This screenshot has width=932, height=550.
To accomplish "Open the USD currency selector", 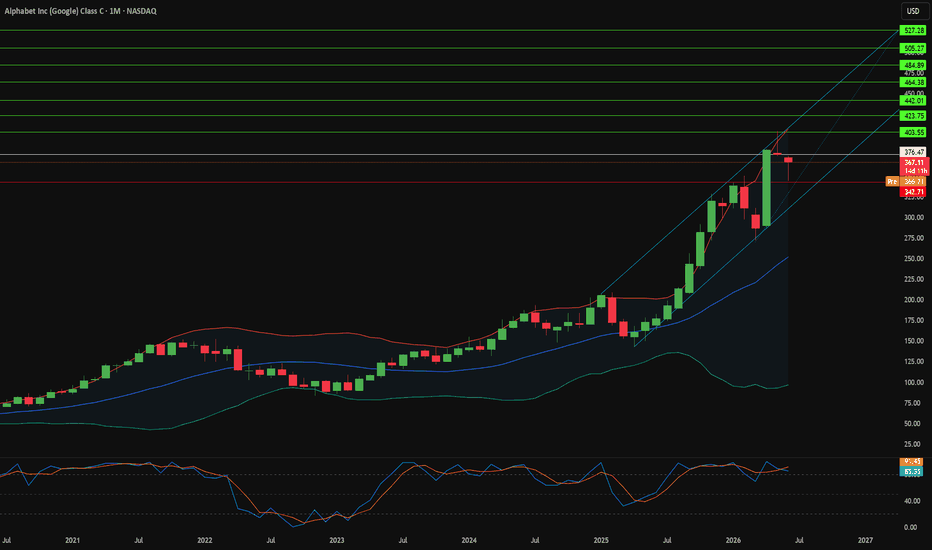I will coord(912,11).
